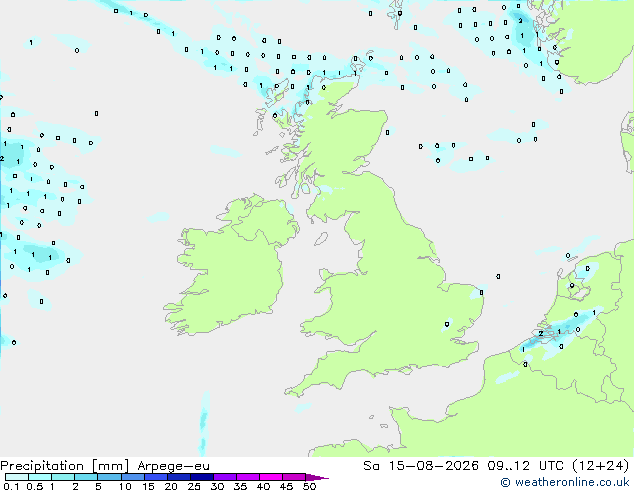Image resolution: width=634 pixels, height=490 pixels.
Task: Click the 0.1–0.5 mm legend color swatch
Action: point(17,477)
